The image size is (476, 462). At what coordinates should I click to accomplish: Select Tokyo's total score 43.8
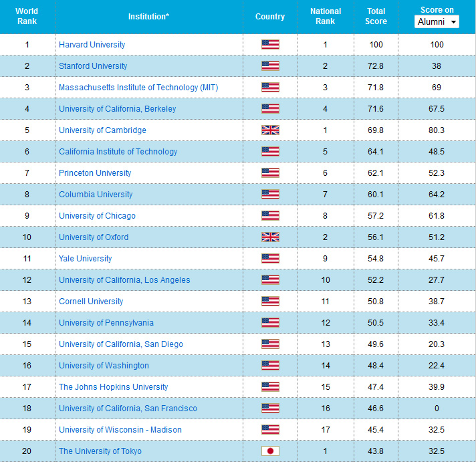click(x=376, y=451)
